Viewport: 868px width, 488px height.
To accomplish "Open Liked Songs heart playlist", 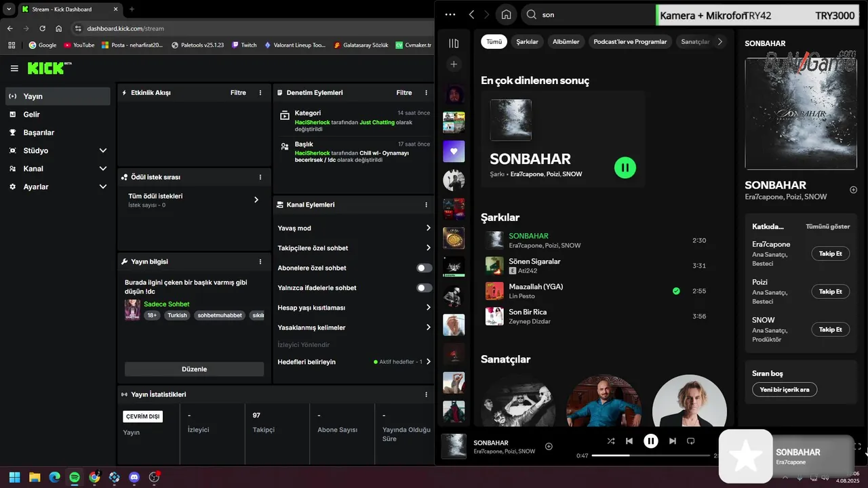I will [x=454, y=151].
